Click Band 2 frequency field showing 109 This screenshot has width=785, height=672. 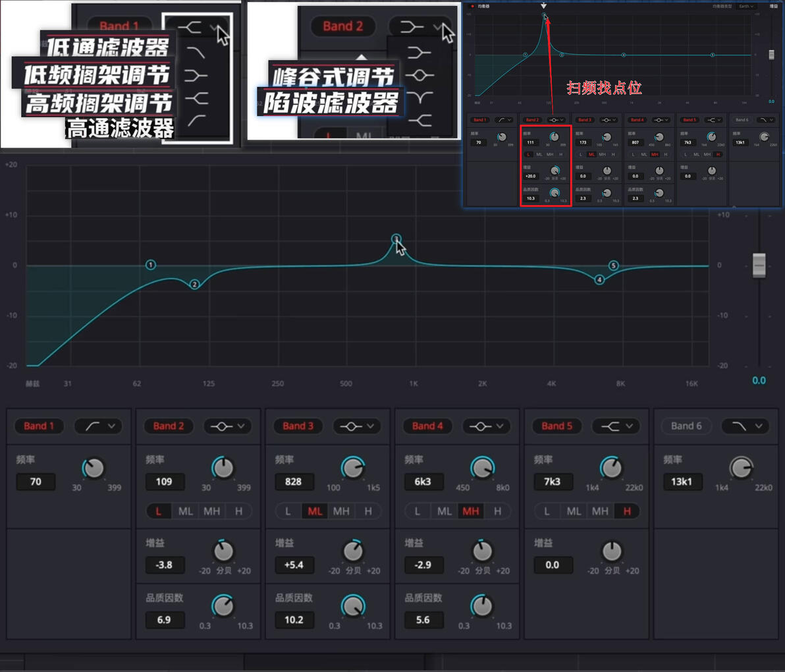tap(165, 482)
